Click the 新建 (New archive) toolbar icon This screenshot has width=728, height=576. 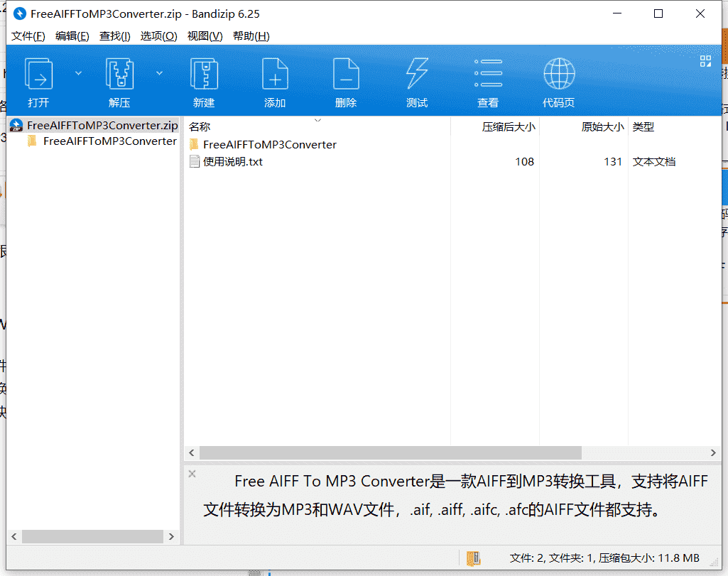(205, 74)
